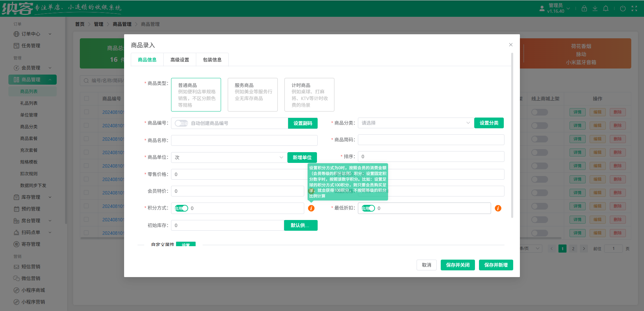Open the notification bell
The image size is (644, 311).
(605, 8)
